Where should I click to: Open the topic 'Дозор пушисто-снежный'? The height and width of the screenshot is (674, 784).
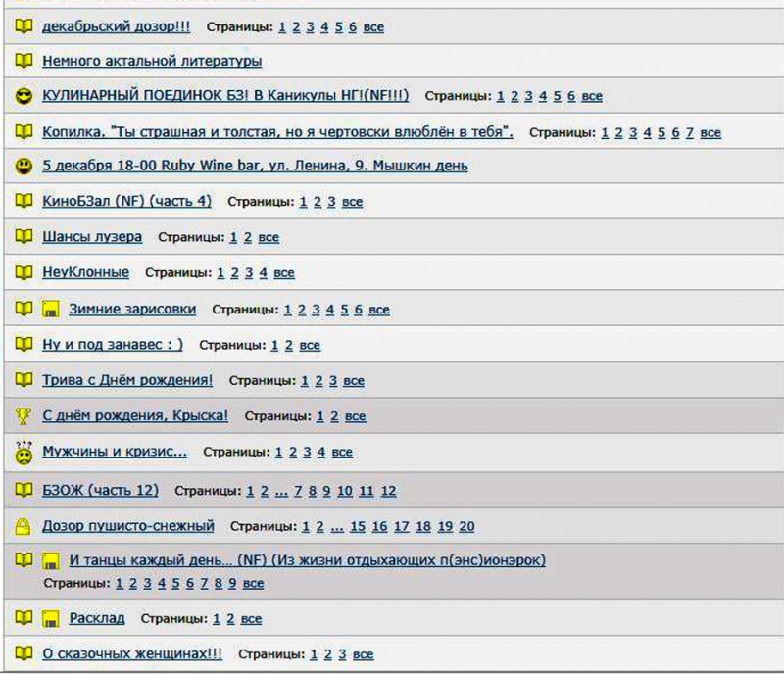pyautogui.click(x=128, y=525)
